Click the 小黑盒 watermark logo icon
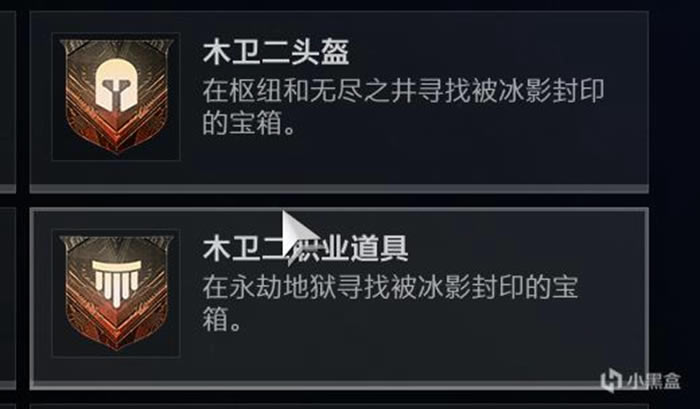 click(611, 381)
